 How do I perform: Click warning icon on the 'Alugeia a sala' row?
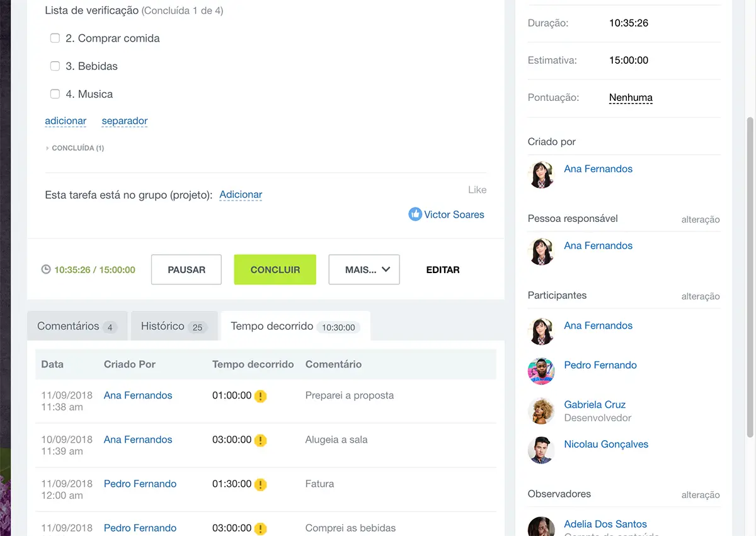point(260,440)
